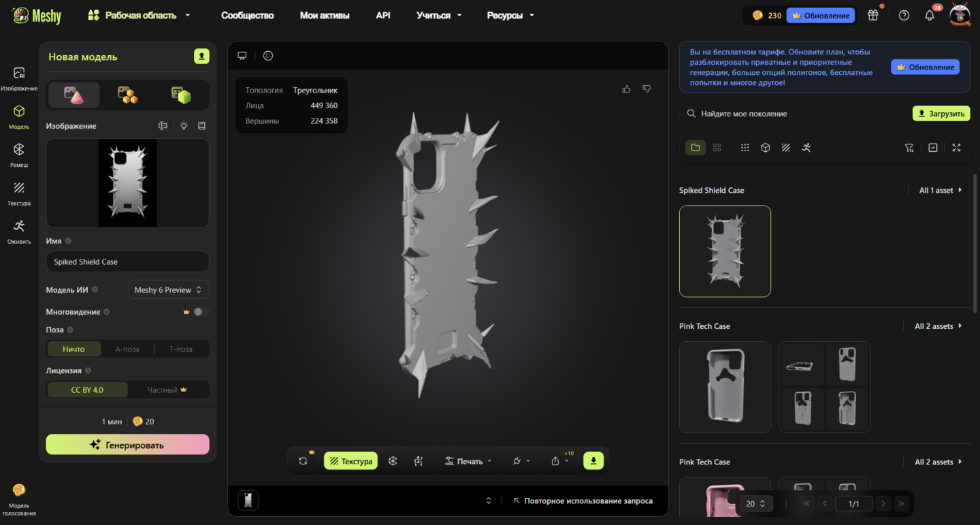Click the regenerate icon in the viewer toolbar
Screen dimensions: 980x525
(x=304, y=461)
